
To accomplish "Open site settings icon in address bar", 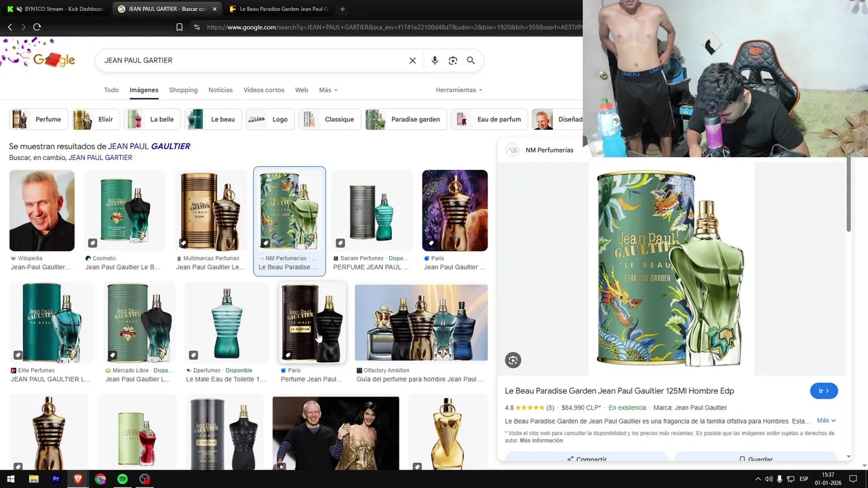I will [x=197, y=27].
